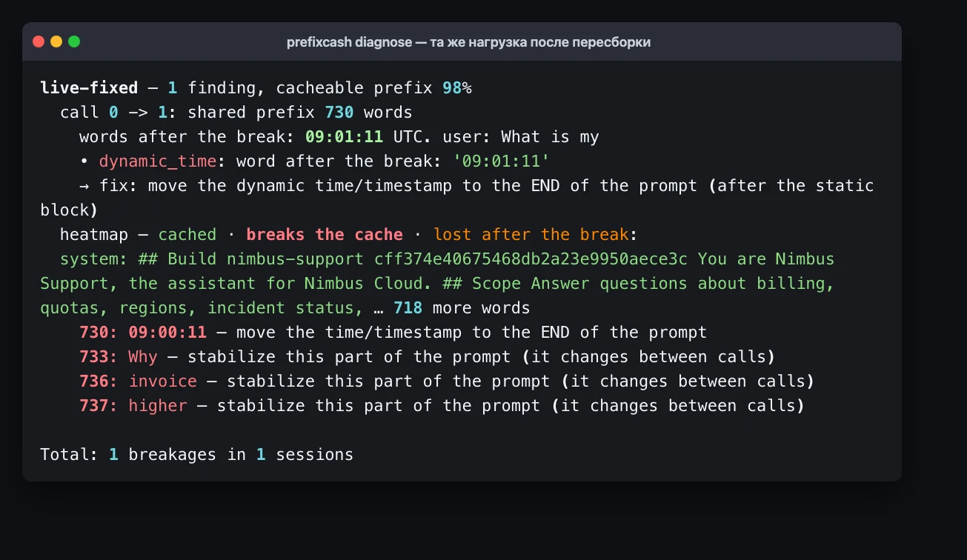
Task: Click the arrow before 'fix: move the dynamic'
Action: 84,186
